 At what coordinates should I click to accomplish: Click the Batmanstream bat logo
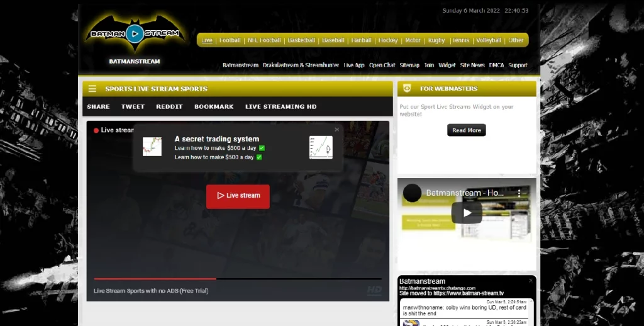pos(135,34)
